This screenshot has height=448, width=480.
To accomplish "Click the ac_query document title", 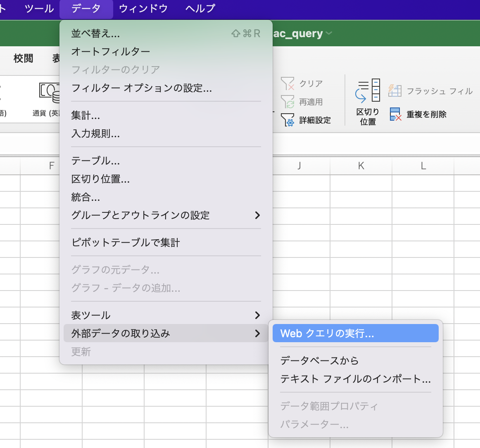I will pyautogui.click(x=298, y=33).
